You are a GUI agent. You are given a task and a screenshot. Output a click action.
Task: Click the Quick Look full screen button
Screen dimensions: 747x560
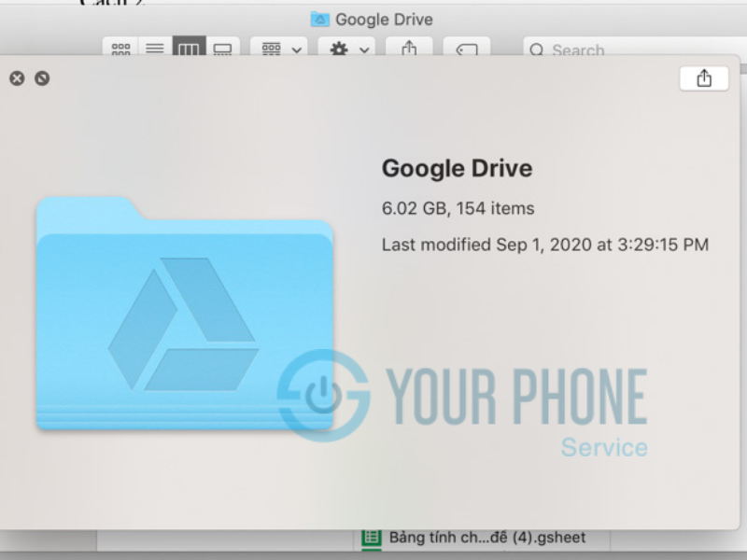point(42,78)
